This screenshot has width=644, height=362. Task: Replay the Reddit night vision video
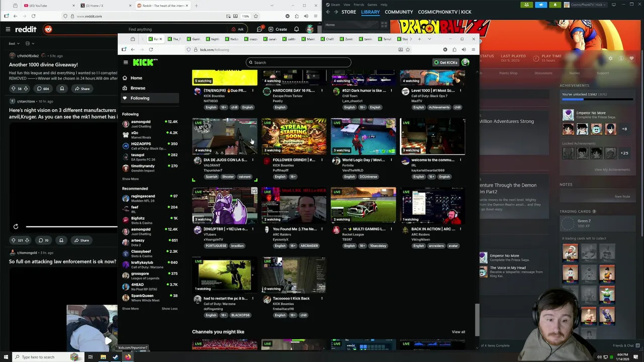pyautogui.click(x=16, y=227)
